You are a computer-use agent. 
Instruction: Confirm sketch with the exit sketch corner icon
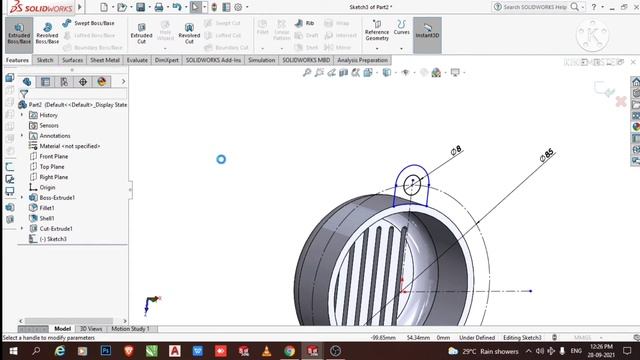coord(604,89)
